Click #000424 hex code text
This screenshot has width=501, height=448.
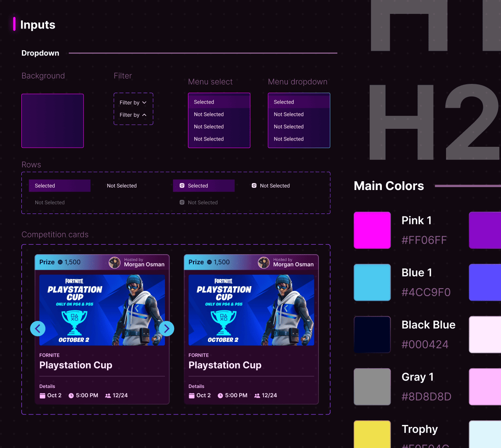click(425, 344)
